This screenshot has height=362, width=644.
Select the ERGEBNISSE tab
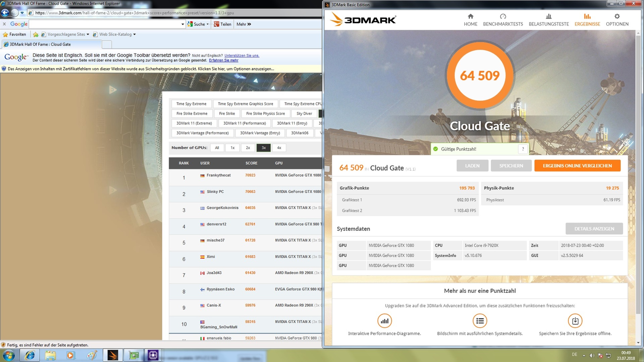(587, 20)
